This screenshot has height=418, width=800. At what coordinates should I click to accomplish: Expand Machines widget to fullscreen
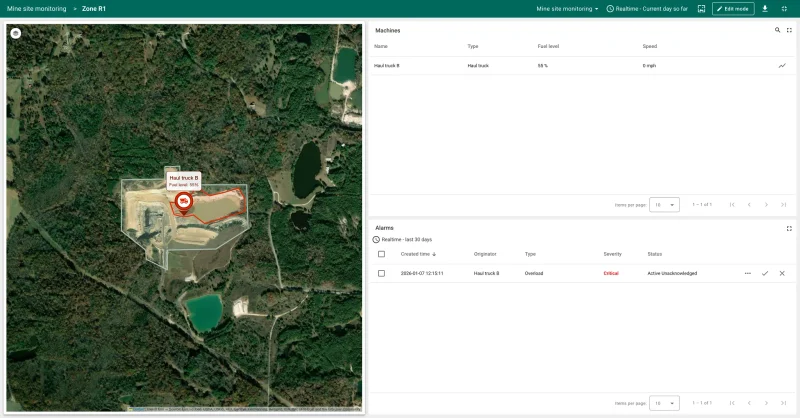(x=789, y=30)
